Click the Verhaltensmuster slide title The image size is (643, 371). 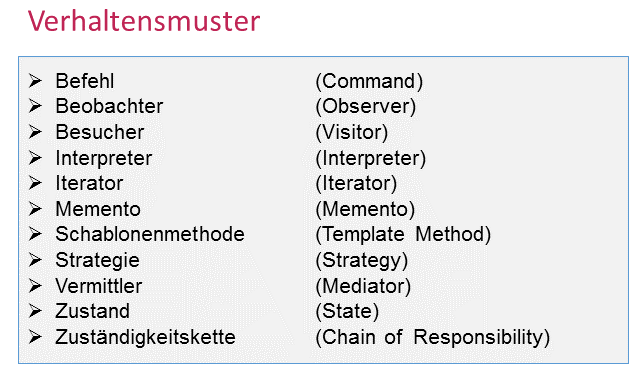click(144, 21)
